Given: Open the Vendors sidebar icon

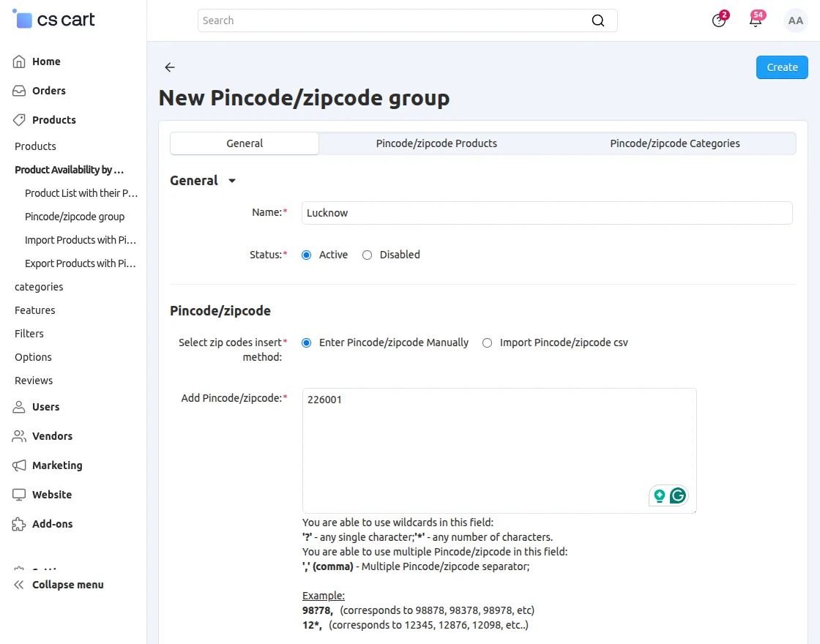Looking at the screenshot, I should pos(18,436).
